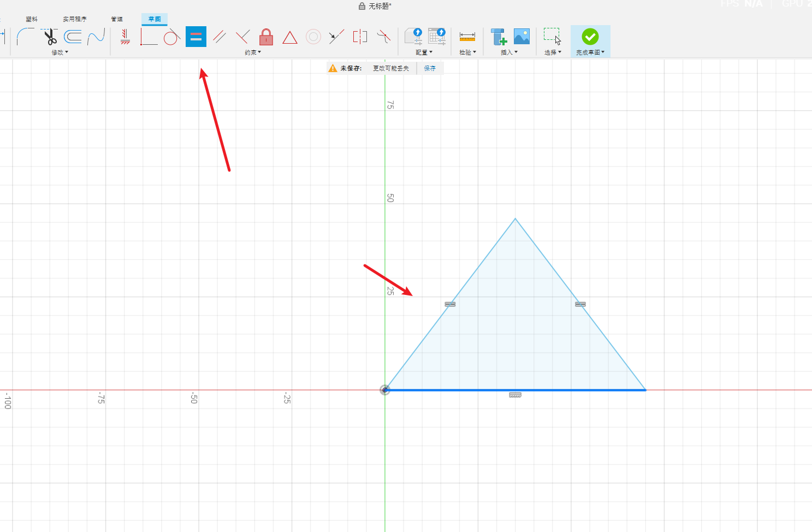This screenshot has width=812, height=532.
Task: Select the Offset tool icon
Action: tap(73, 37)
